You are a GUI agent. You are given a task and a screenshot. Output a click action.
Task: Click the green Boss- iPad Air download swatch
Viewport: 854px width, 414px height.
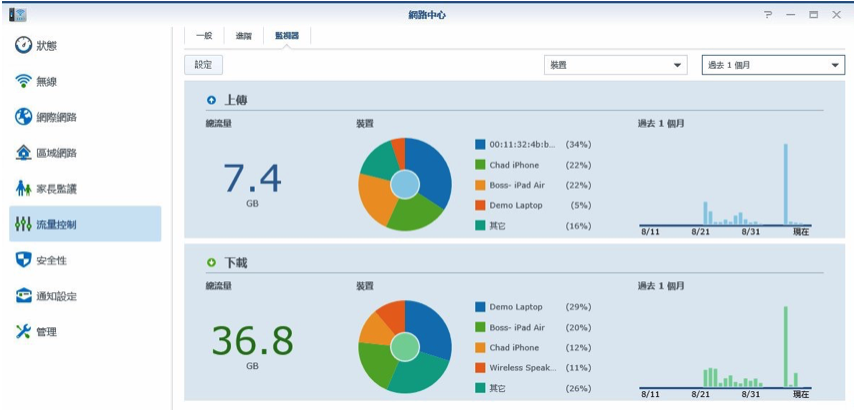480,327
